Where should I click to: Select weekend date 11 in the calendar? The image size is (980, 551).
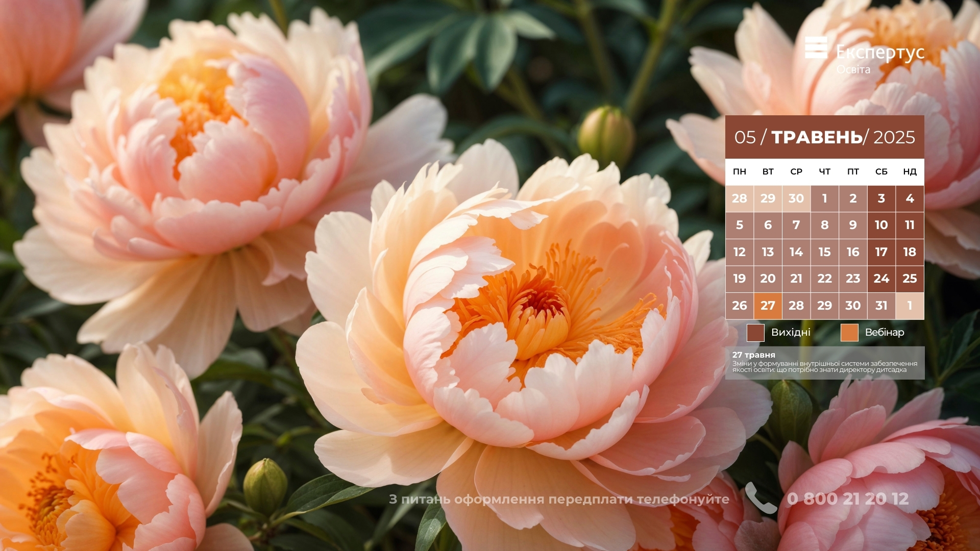point(910,225)
